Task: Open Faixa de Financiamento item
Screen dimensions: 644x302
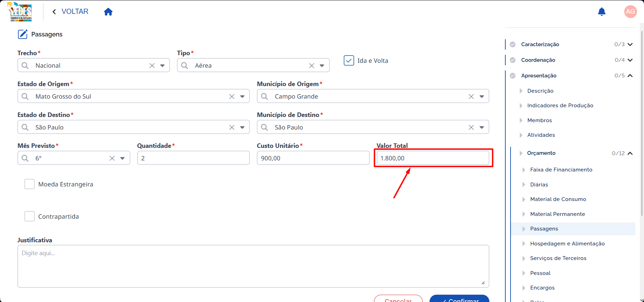Action: click(561, 170)
